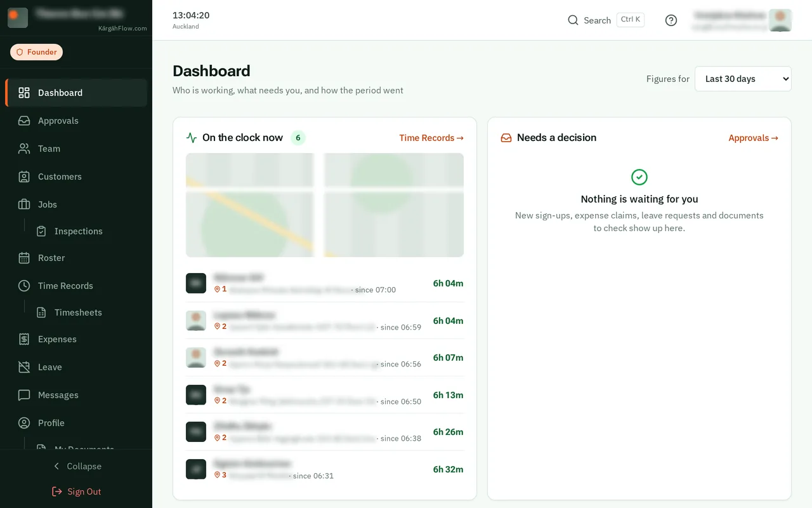Screen dimensions: 812x508
Task: Click the Profile person icon
Action: pos(24,423)
